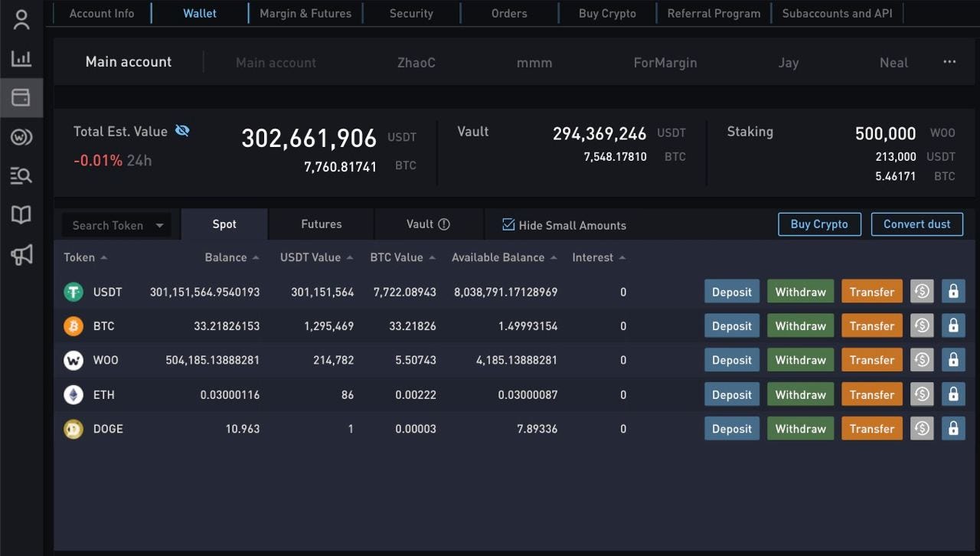Click the lock icon in BTC row
Image resolution: width=980 pixels, height=556 pixels.
point(953,325)
